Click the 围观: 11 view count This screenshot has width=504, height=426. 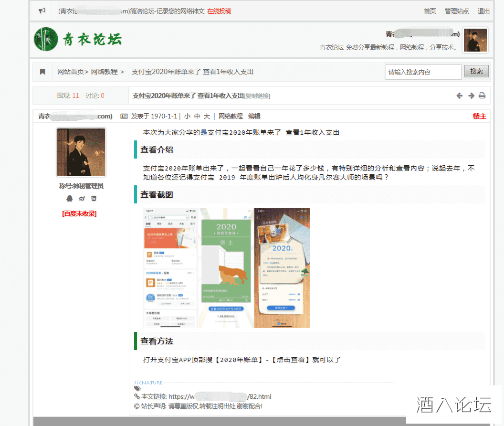click(x=68, y=96)
